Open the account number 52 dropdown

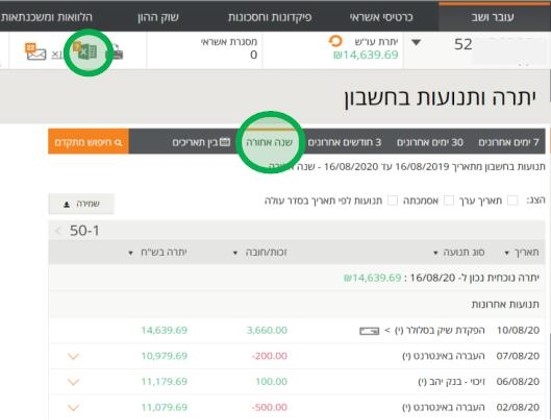pyautogui.click(x=416, y=43)
